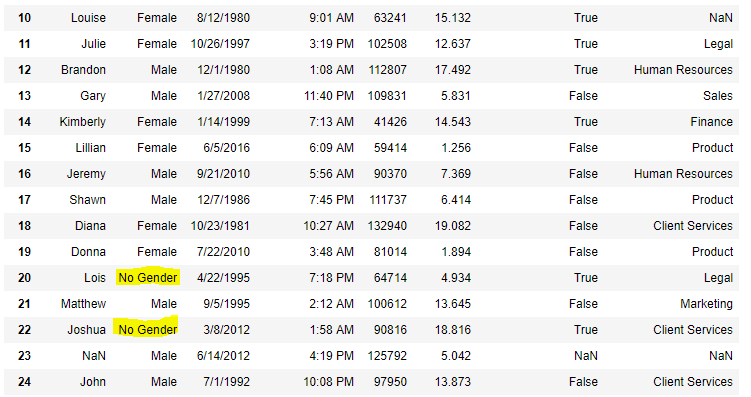Select the NaN team cell in Louise's row
The image size is (751, 397).
[721, 18]
